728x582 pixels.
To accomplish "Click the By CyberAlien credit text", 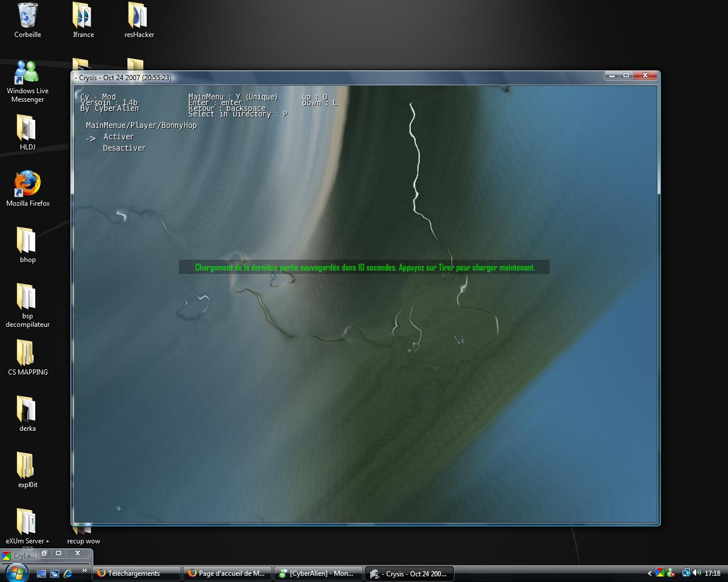I will click(109, 108).
